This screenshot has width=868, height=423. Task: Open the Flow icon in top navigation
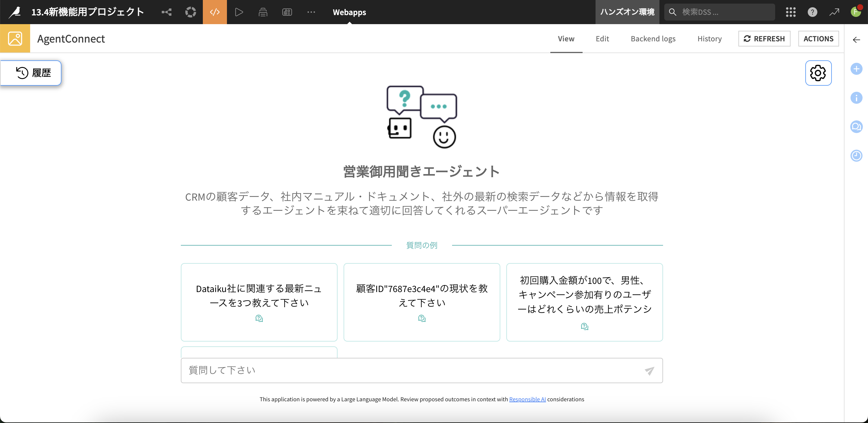(x=166, y=12)
